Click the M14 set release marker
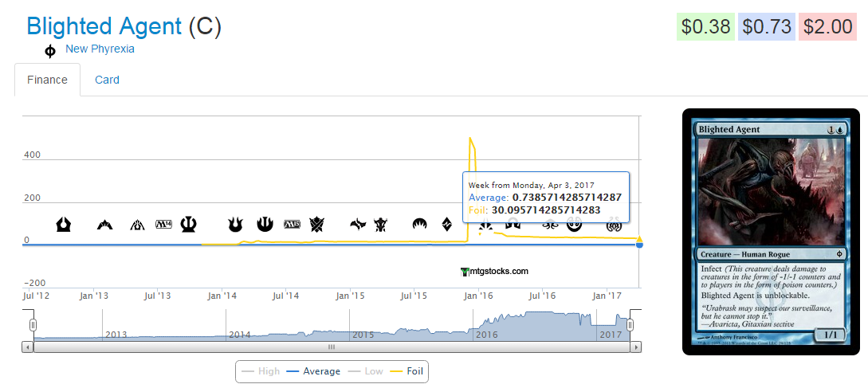The image size is (868, 388). (164, 224)
